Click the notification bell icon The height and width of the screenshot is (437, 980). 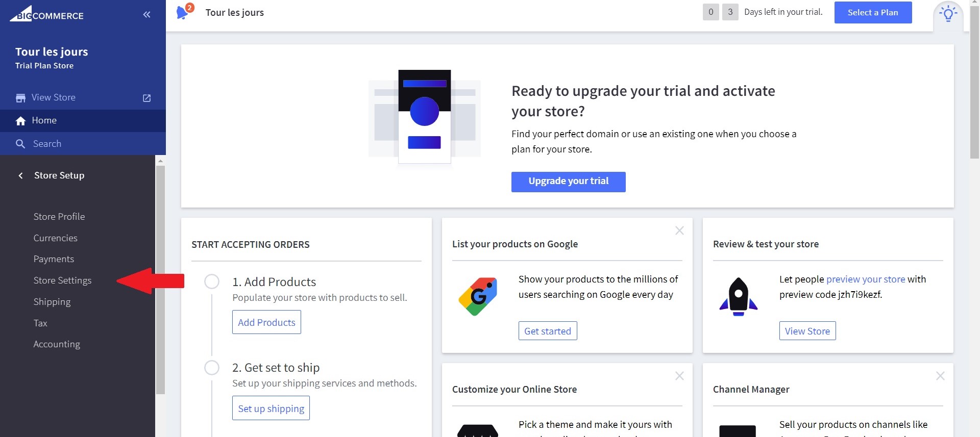point(182,13)
